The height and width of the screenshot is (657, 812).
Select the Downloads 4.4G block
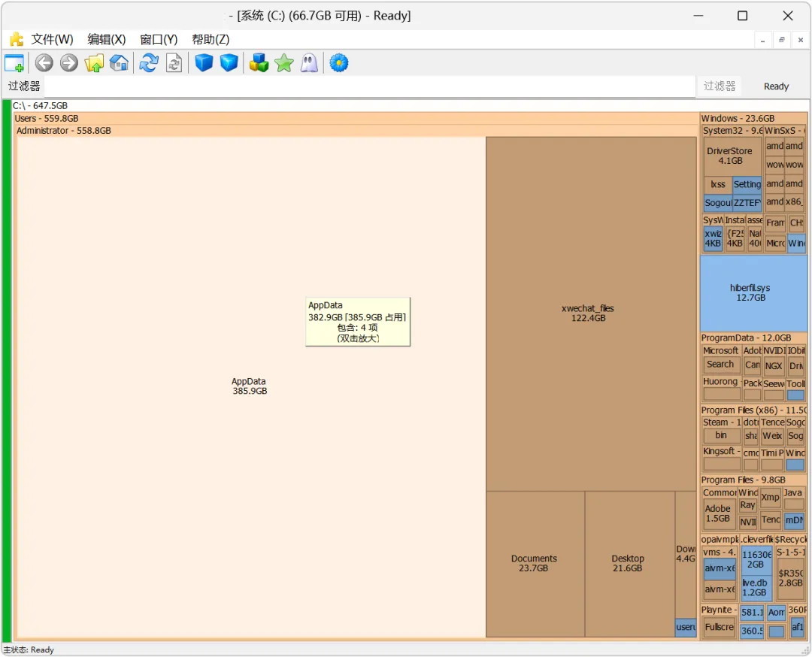686,554
